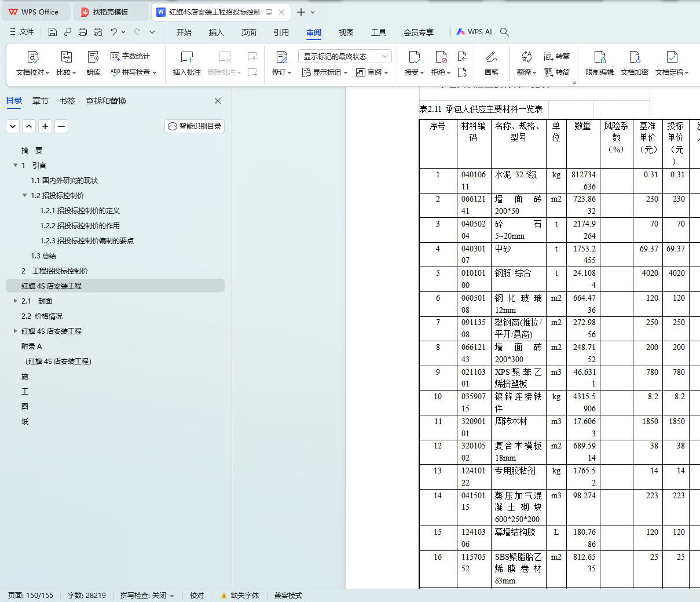Toggle track changes 修订
This screenshot has height=602, width=700.
click(x=282, y=64)
